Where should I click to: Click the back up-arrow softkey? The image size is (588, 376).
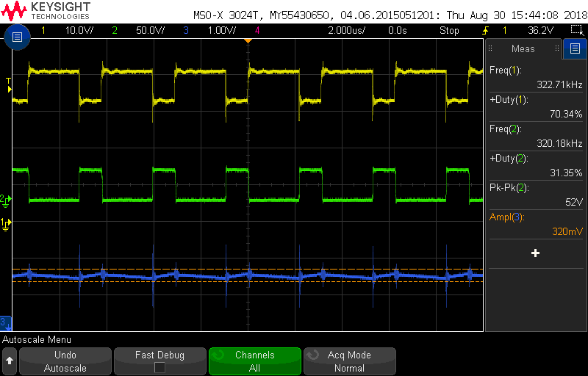coord(10,361)
